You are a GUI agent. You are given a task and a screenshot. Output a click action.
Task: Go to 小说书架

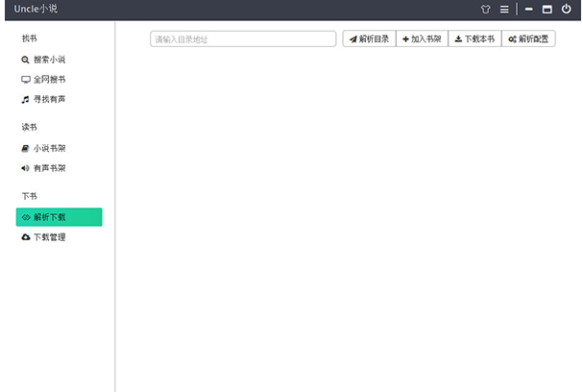click(43, 148)
